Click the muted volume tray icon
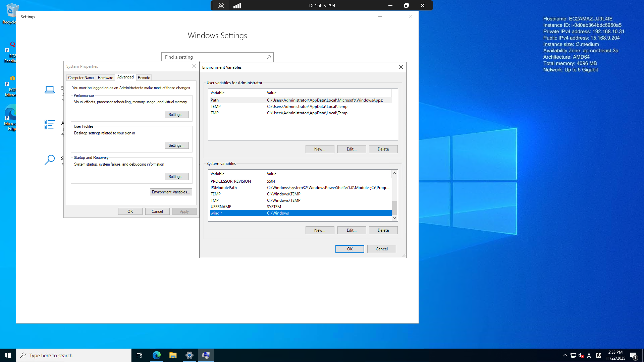 click(581, 355)
